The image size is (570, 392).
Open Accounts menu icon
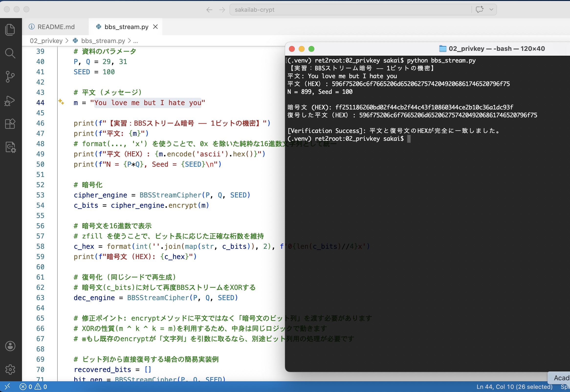coord(10,346)
